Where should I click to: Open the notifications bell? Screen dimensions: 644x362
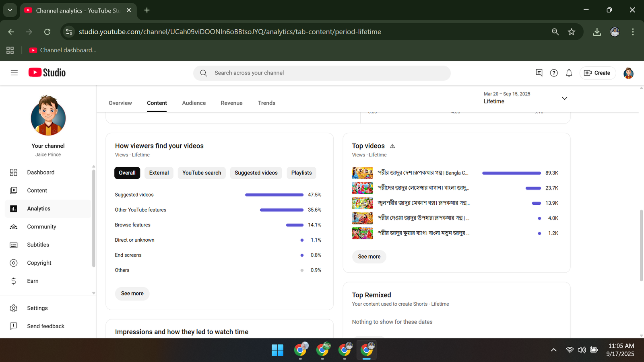tap(569, 73)
